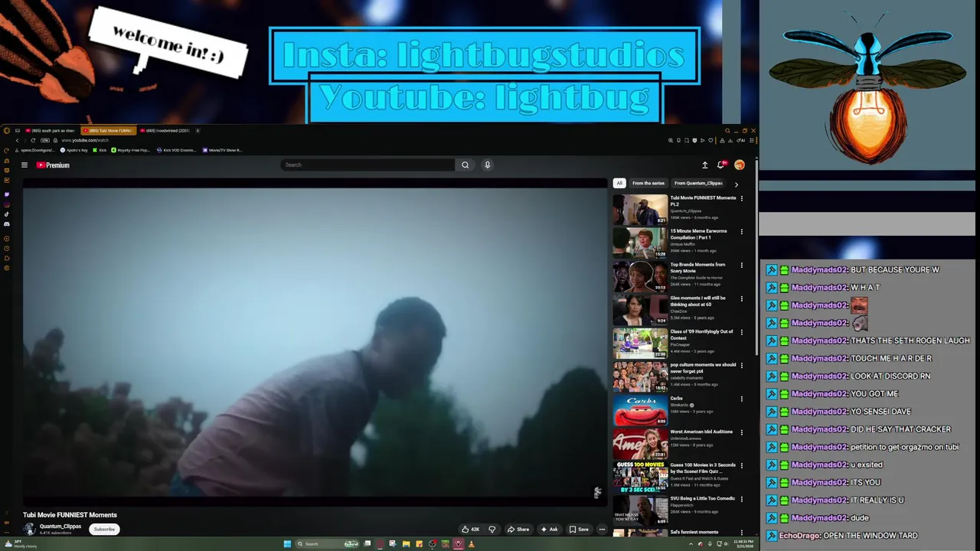This screenshot has height=551, width=980.
Task: Click the Save button
Action: 579,529
